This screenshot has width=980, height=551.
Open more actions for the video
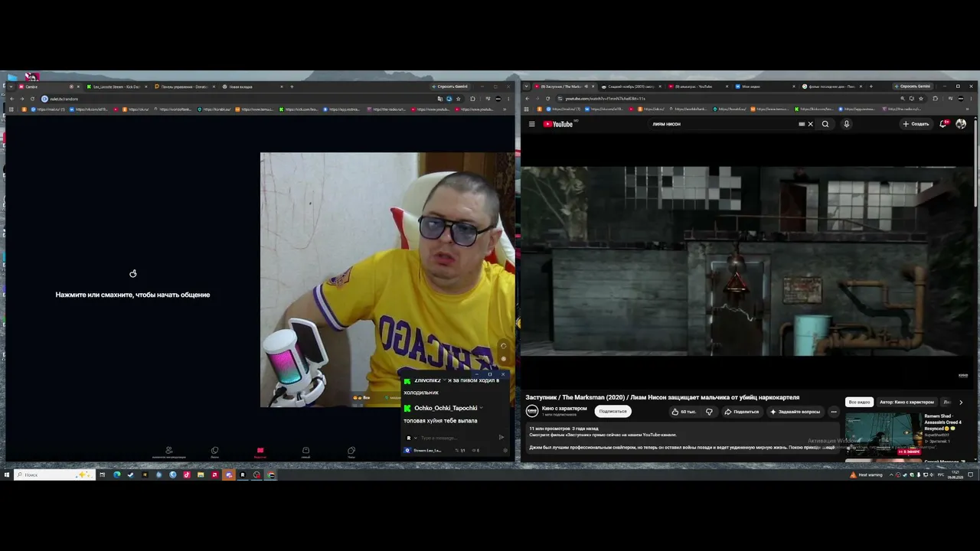[834, 412]
